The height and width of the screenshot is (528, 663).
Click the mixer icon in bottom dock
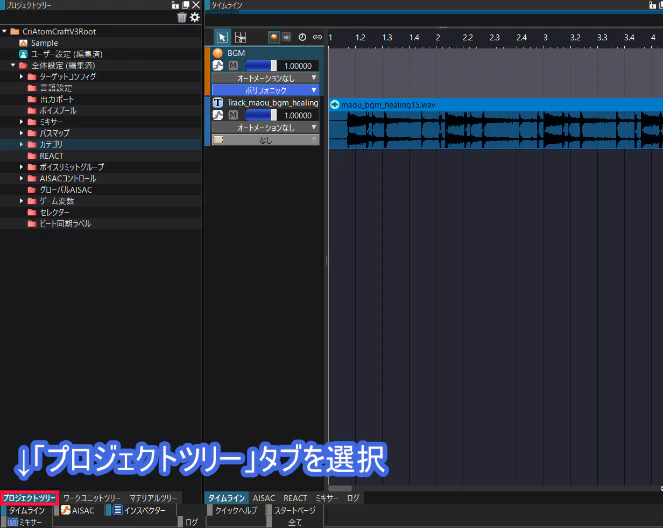coord(13,522)
